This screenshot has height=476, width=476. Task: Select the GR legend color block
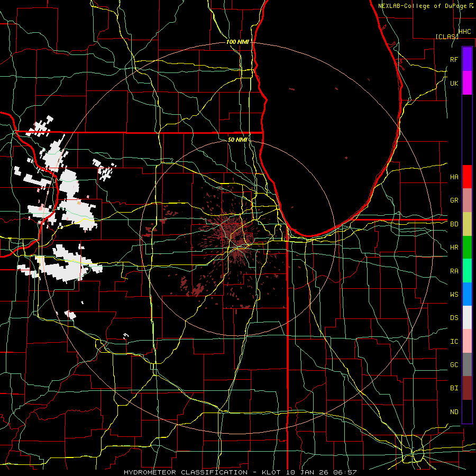click(467, 200)
